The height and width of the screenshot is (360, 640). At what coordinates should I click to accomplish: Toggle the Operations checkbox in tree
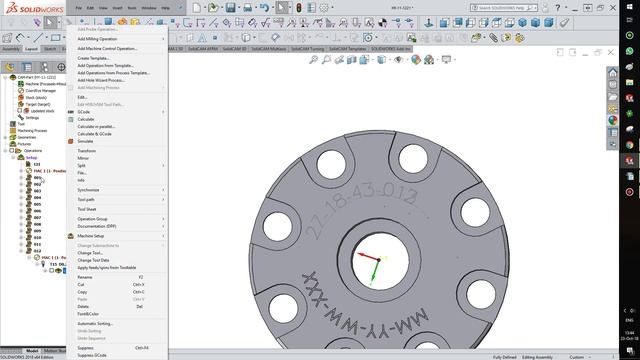point(12,151)
